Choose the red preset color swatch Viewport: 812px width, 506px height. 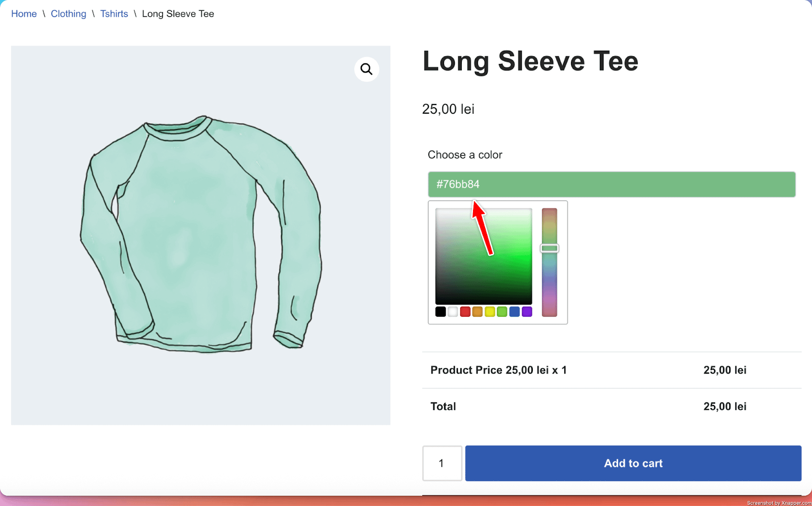(465, 312)
